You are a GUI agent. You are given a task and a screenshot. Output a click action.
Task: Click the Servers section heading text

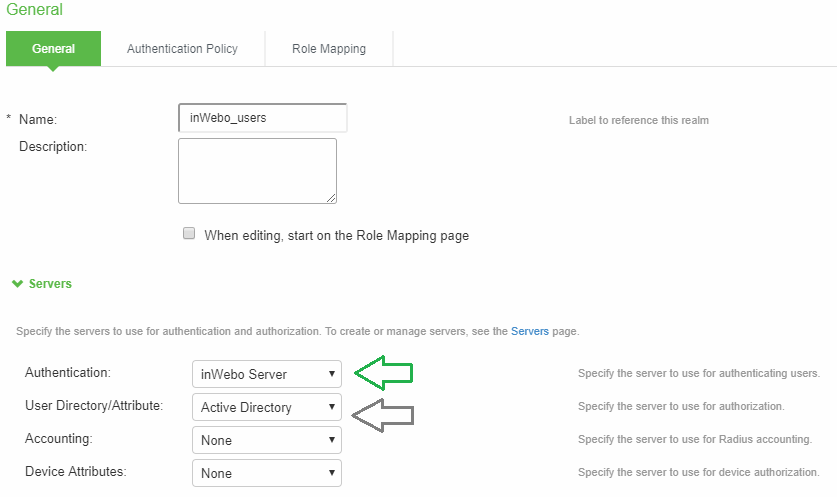pos(50,284)
